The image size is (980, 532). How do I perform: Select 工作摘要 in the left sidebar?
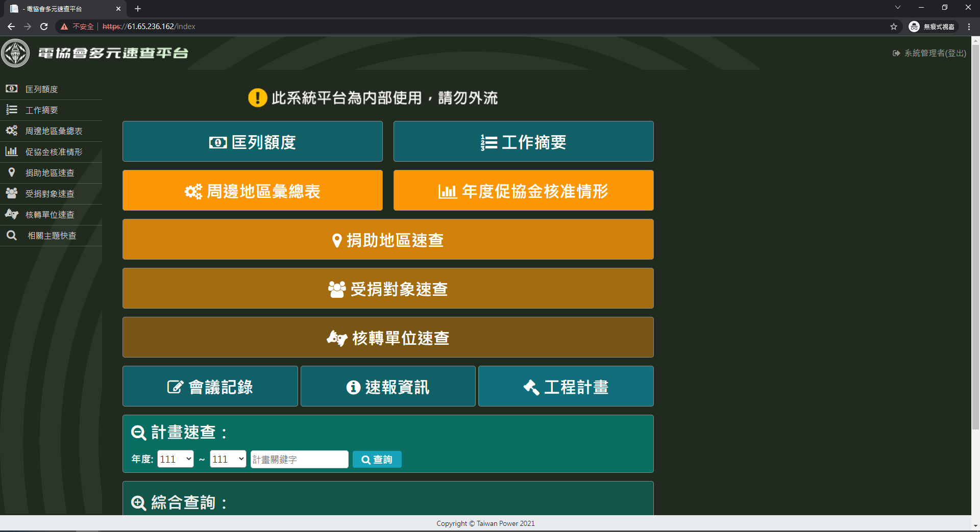pyautogui.click(x=51, y=110)
